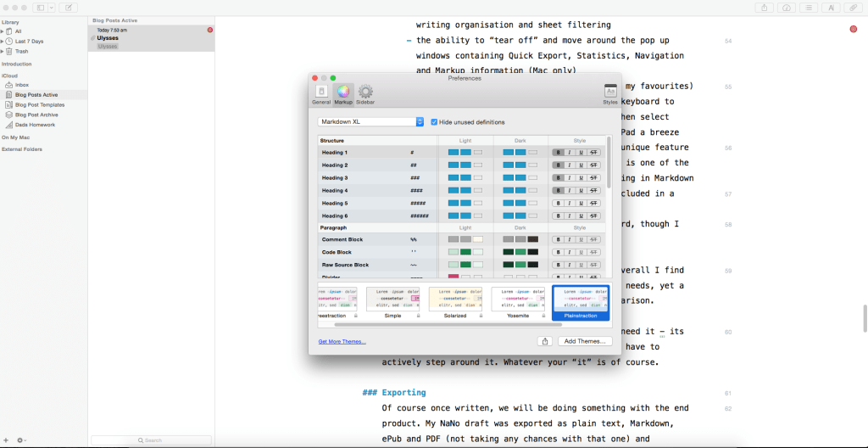
Task: Click the Search field below sheet list
Action: [151, 440]
